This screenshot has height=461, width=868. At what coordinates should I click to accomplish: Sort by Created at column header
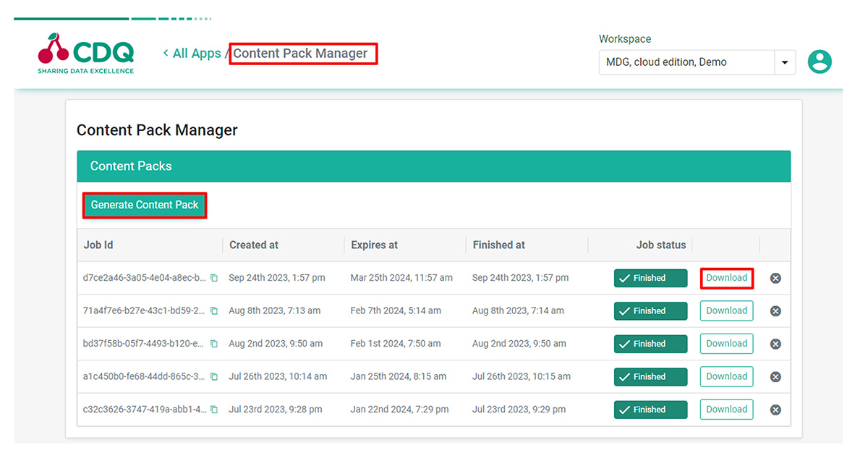(254, 245)
